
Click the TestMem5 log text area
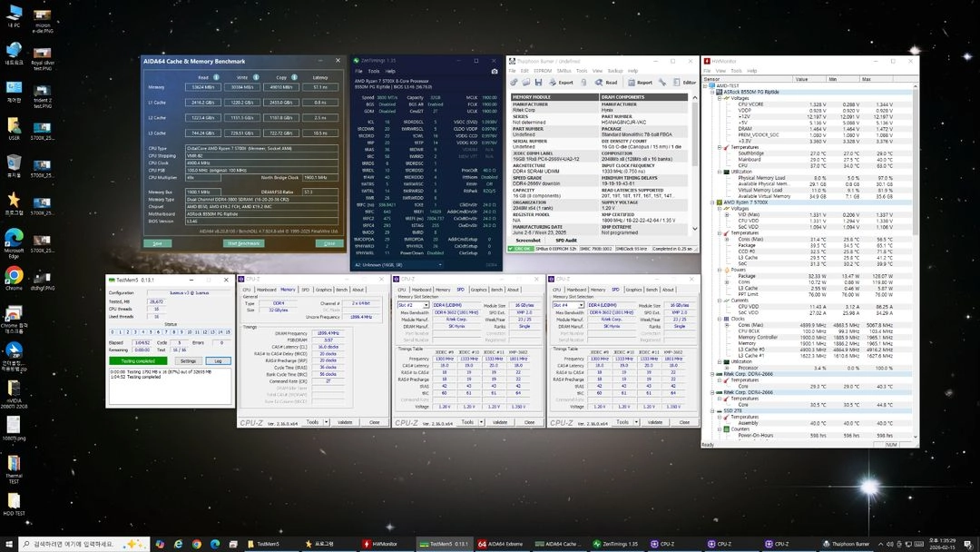click(170, 386)
